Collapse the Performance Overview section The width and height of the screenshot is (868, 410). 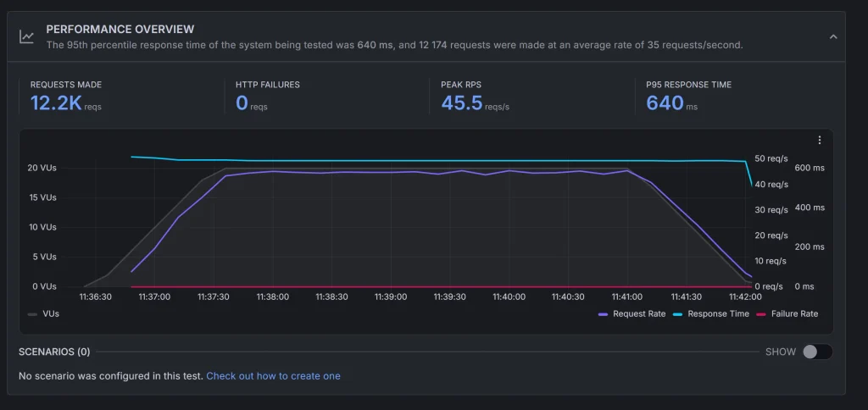pyautogui.click(x=833, y=37)
